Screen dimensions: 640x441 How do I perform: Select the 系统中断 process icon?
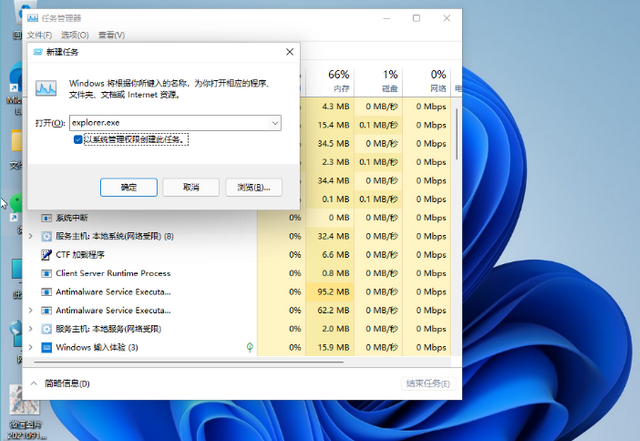pyautogui.click(x=47, y=218)
